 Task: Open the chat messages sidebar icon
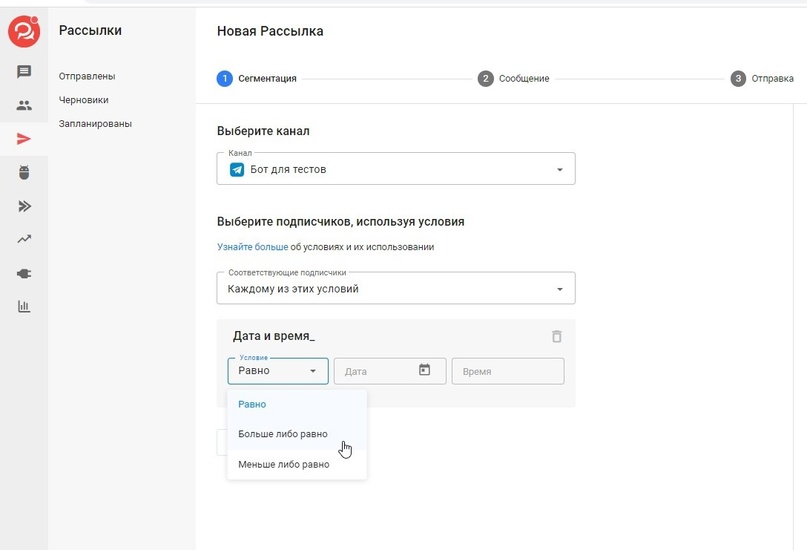coord(24,72)
